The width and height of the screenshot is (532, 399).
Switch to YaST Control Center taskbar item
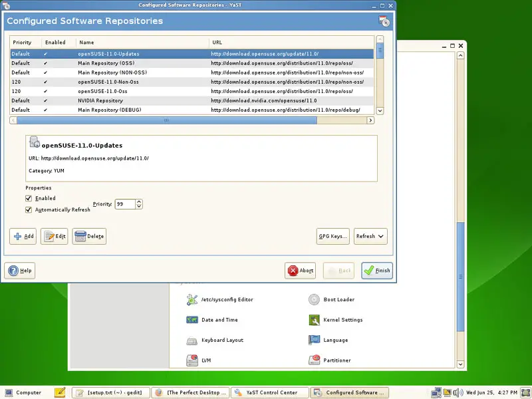(270, 392)
